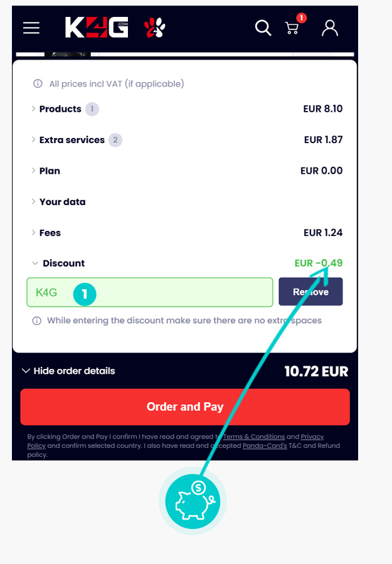Open the Terms & Conditions link
The image size is (392, 564).
[254, 437]
